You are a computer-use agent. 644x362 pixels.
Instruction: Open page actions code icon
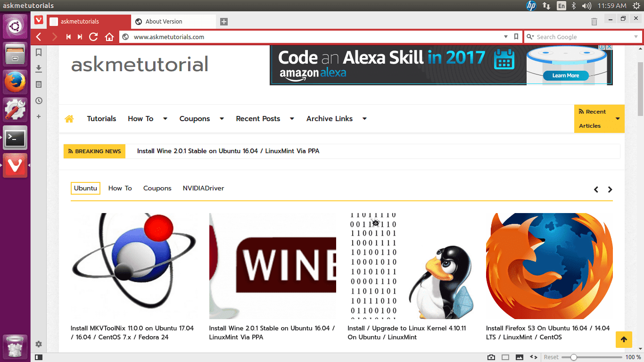tap(534, 357)
